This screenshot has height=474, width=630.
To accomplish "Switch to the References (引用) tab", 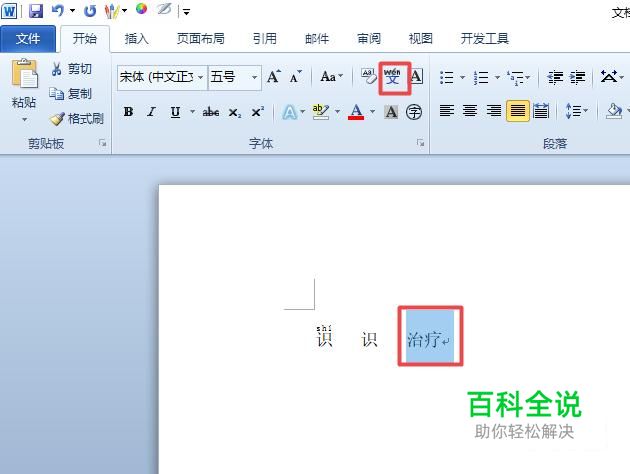I will coord(264,39).
